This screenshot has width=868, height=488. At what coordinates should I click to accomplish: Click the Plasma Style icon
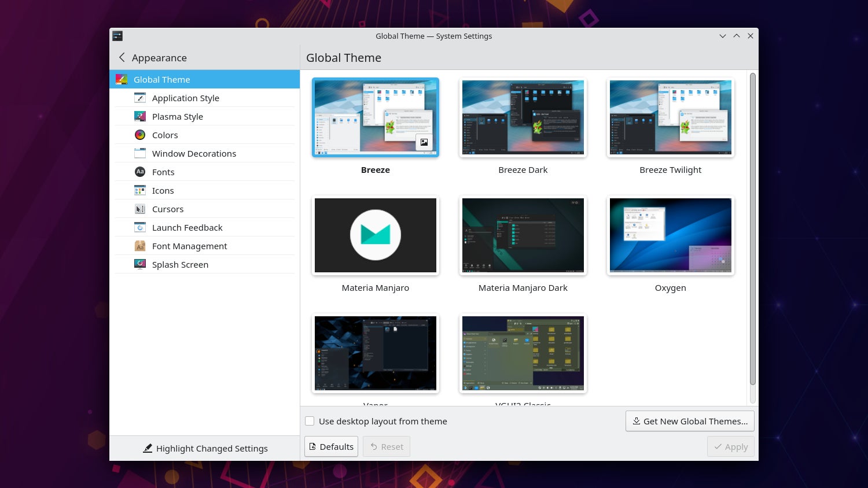140,117
